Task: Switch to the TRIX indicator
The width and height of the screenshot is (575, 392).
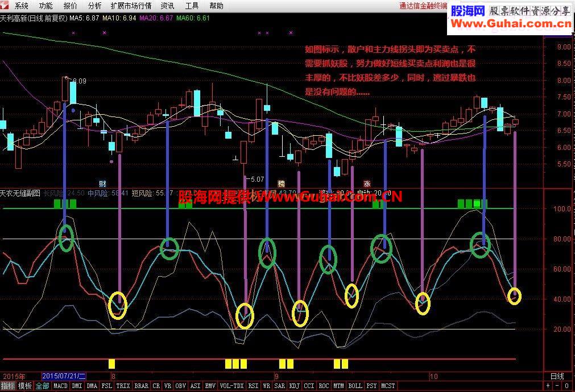Action: click(123, 386)
